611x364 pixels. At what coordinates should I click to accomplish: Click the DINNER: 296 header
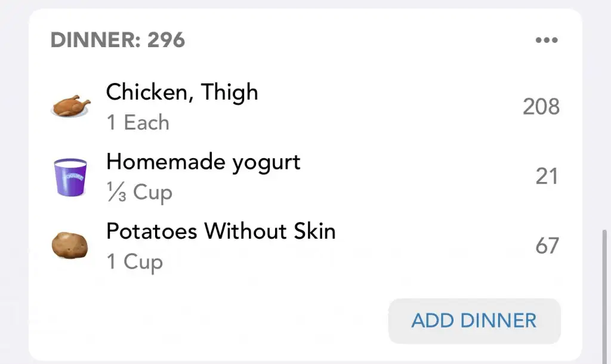(x=118, y=40)
